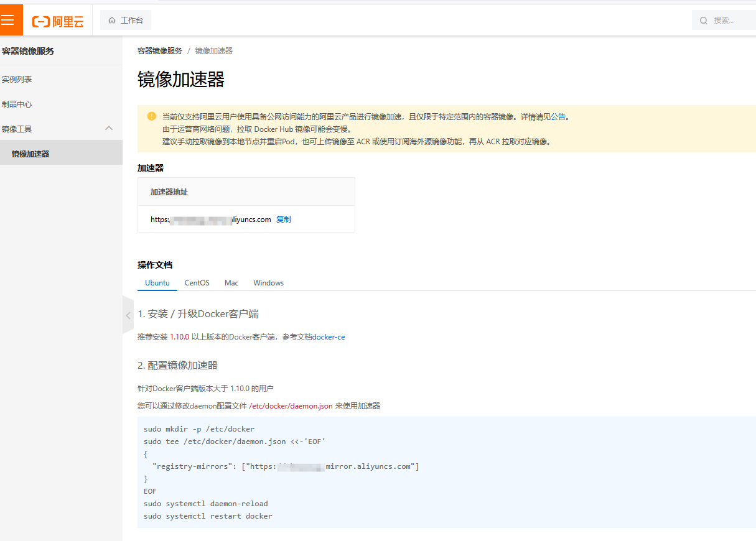This screenshot has height=541, width=756.
Task: Click the Aliyun logo
Action: point(58,21)
